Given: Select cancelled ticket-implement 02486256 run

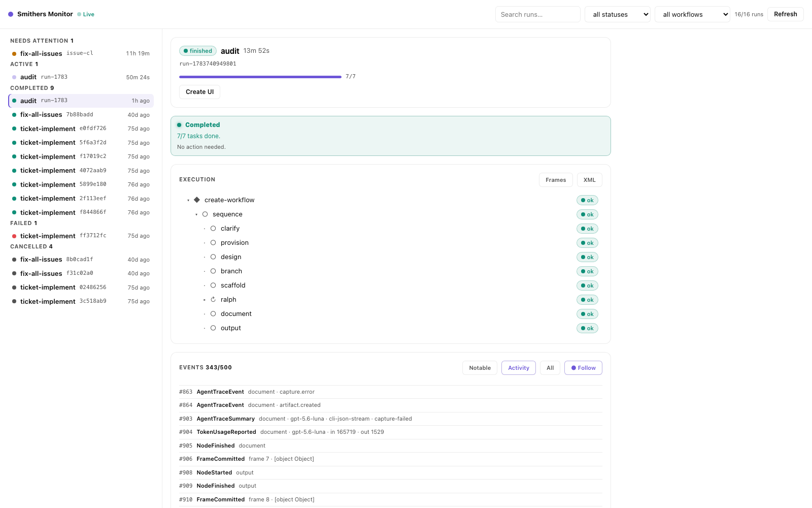Looking at the screenshot, I should click(81, 288).
